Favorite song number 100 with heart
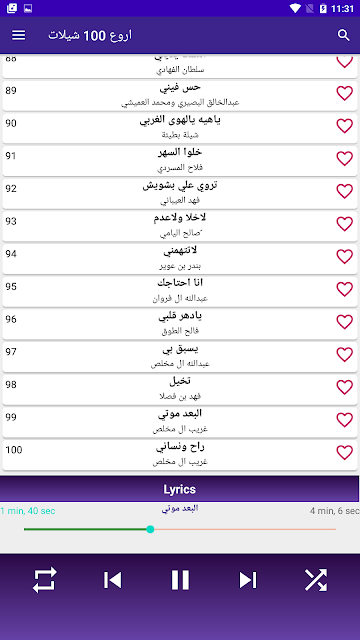Screen dimensions: 360x640 click(x=344, y=452)
